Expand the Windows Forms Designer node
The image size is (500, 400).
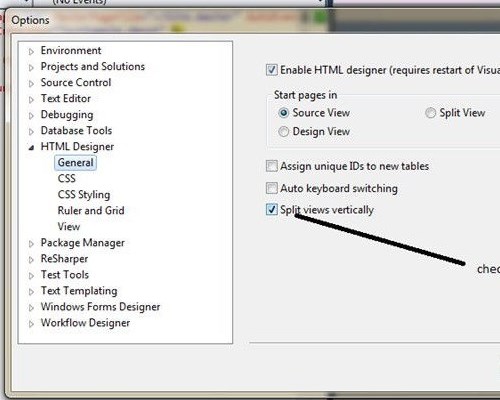coord(31,308)
